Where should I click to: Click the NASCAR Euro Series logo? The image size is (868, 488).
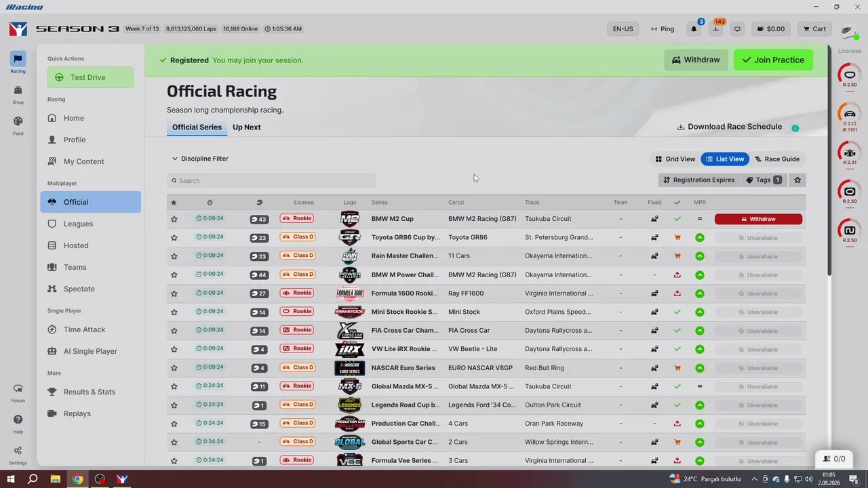(x=349, y=368)
